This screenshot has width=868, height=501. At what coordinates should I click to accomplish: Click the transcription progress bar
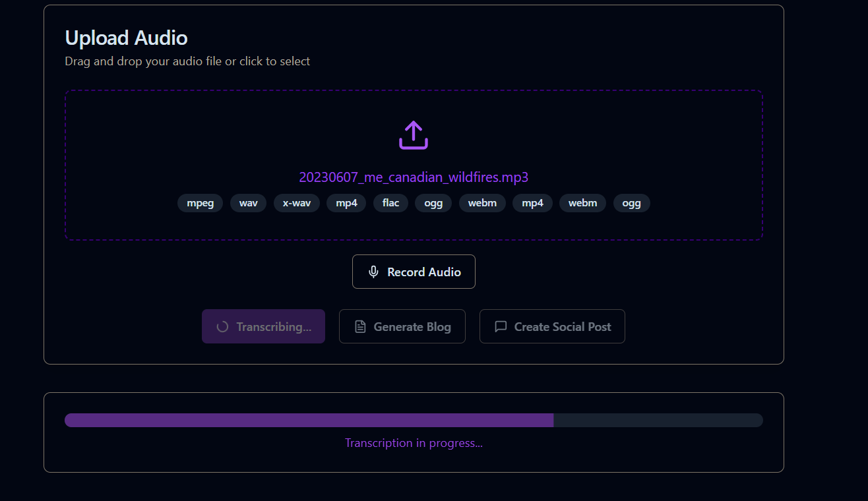[x=414, y=420]
